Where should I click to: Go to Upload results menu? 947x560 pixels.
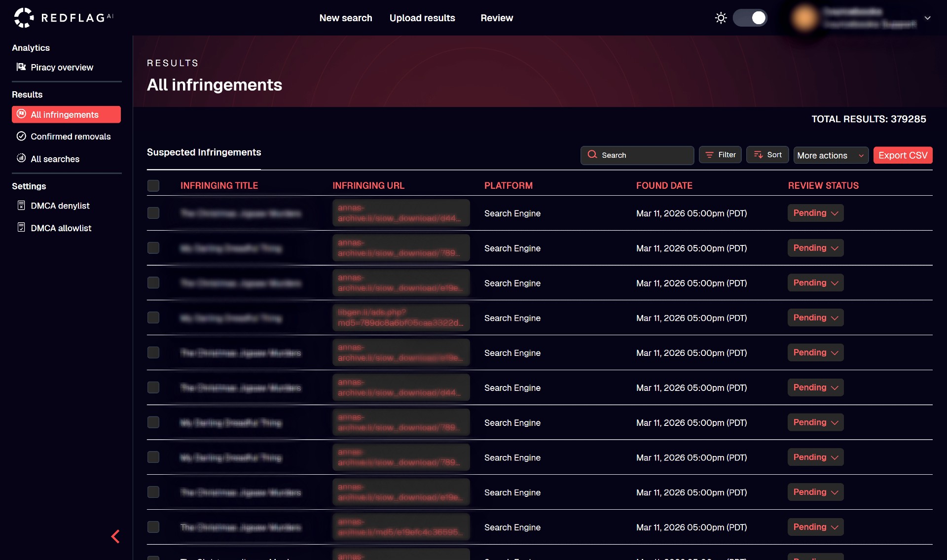pos(422,18)
